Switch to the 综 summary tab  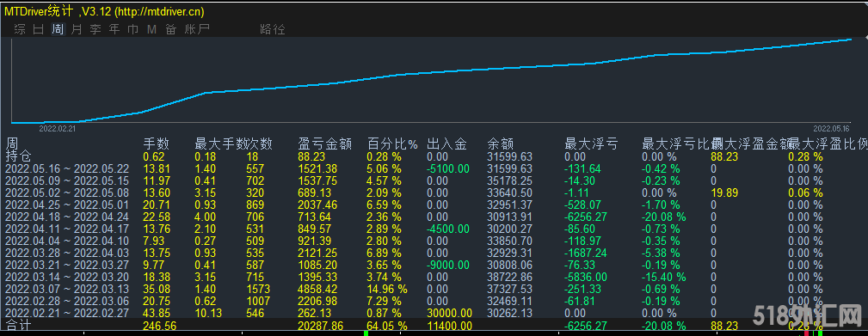pyautogui.click(x=20, y=29)
